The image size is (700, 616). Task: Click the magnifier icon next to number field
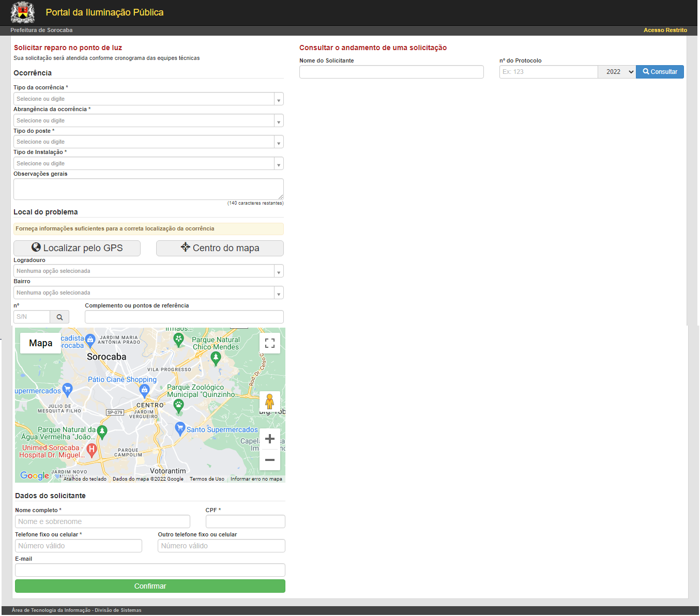(60, 317)
